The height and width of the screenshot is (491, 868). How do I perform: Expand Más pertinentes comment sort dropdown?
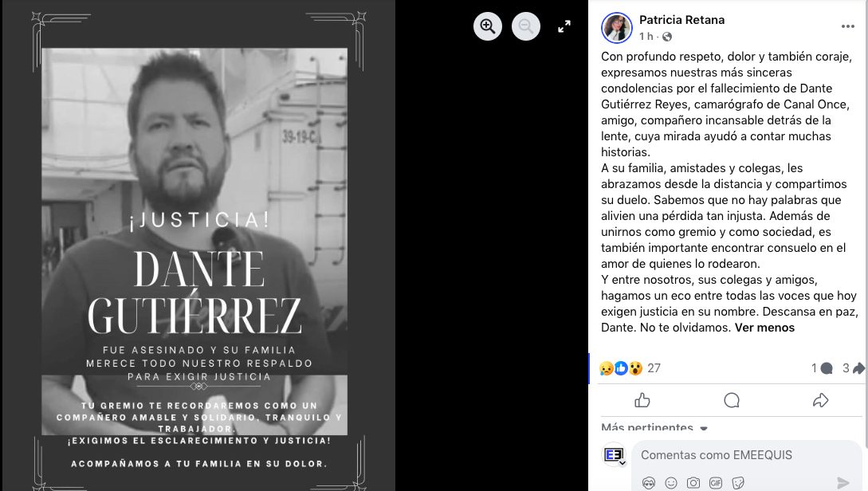click(x=654, y=428)
